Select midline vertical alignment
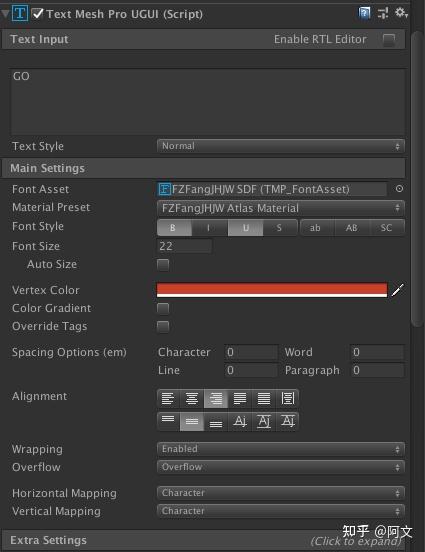 (264, 421)
